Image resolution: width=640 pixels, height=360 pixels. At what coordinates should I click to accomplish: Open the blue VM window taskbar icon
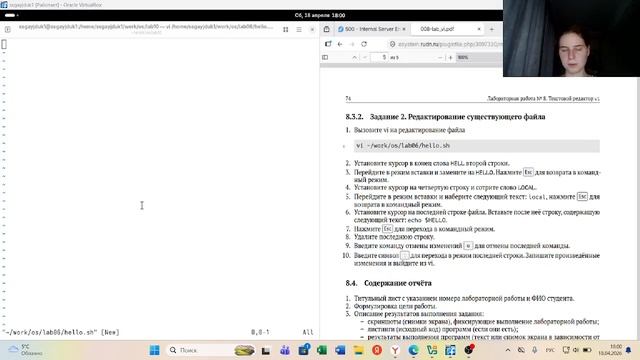tap(451, 350)
